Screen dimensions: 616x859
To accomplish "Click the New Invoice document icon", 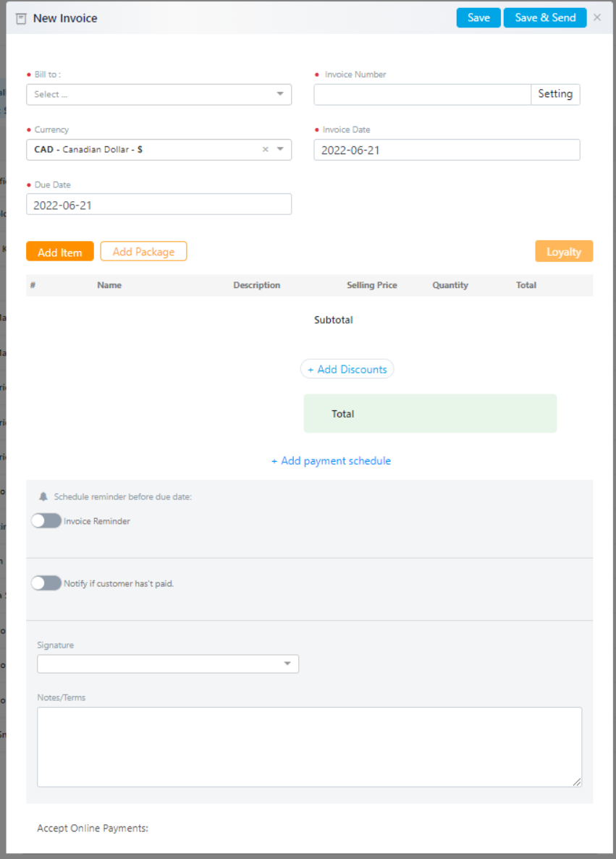I will click(x=22, y=19).
